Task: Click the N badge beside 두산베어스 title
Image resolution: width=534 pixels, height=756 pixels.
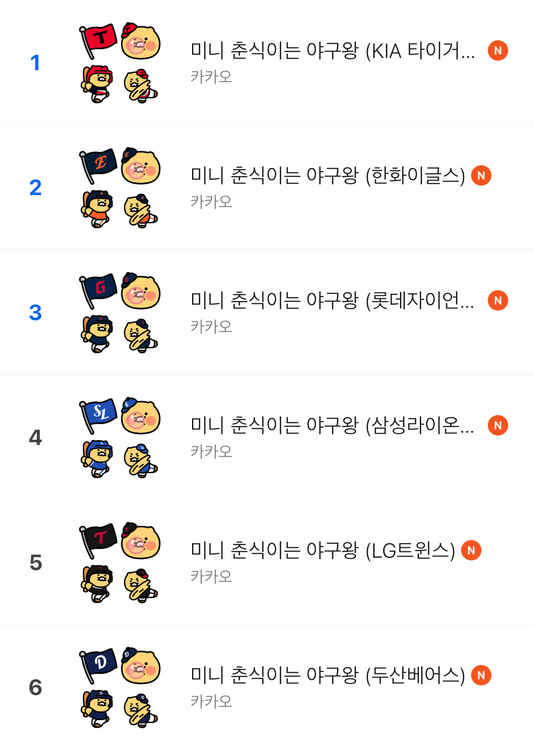Action: tap(481, 675)
